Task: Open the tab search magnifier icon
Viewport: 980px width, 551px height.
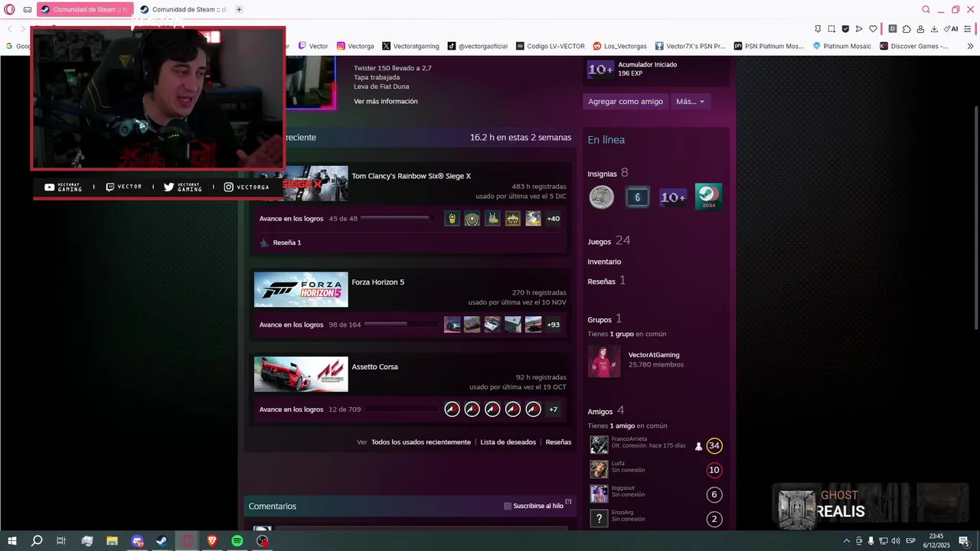Action: 926,10
